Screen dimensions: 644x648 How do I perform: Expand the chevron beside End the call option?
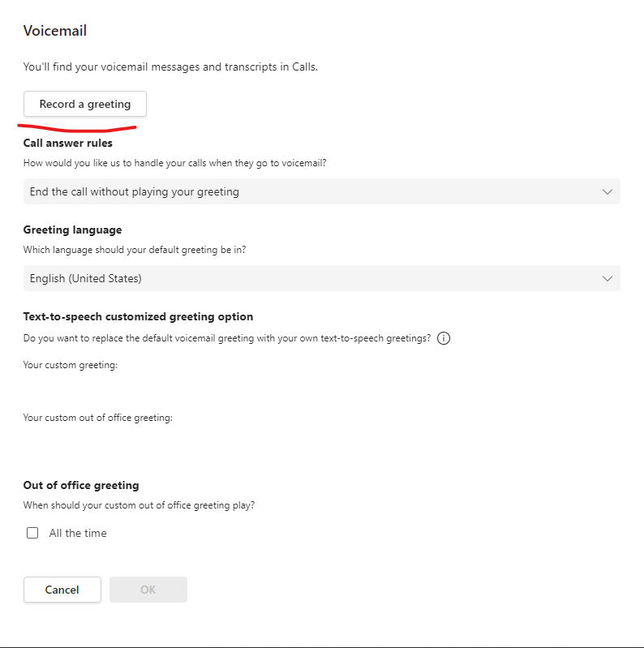pos(608,191)
